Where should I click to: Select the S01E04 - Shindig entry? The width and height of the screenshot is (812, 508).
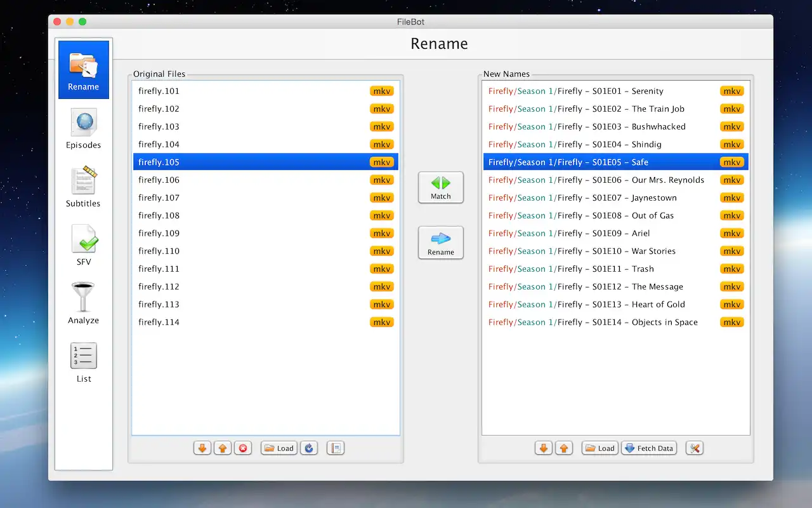coord(616,144)
